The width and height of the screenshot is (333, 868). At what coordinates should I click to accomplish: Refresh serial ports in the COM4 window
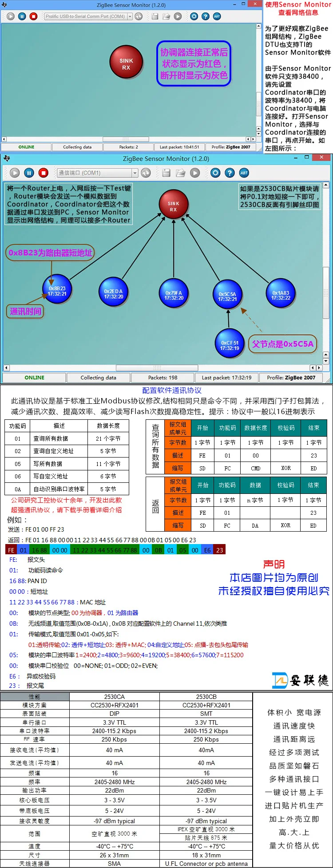click(x=139, y=16)
